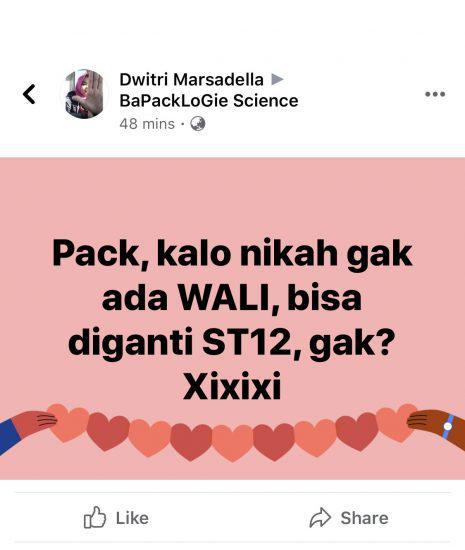Tap the hearts garland illustration
Image resolution: width=465 pixels, height=550 pixels.
pyautogui.click(x=232, y=432)
